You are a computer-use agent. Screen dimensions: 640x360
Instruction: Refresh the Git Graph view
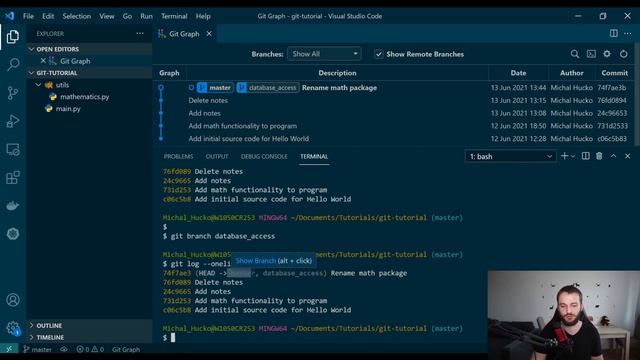(x=623, y=54)
